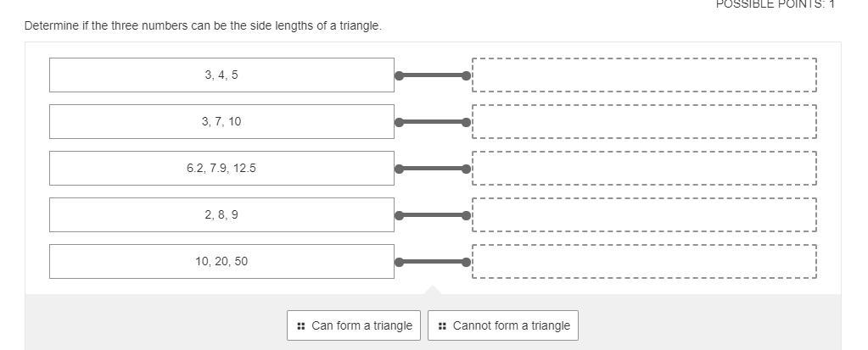This screenshot has height=350, width=868.
Task: Click the 3, 4, 5 prompt box
Action: [221, 75]
